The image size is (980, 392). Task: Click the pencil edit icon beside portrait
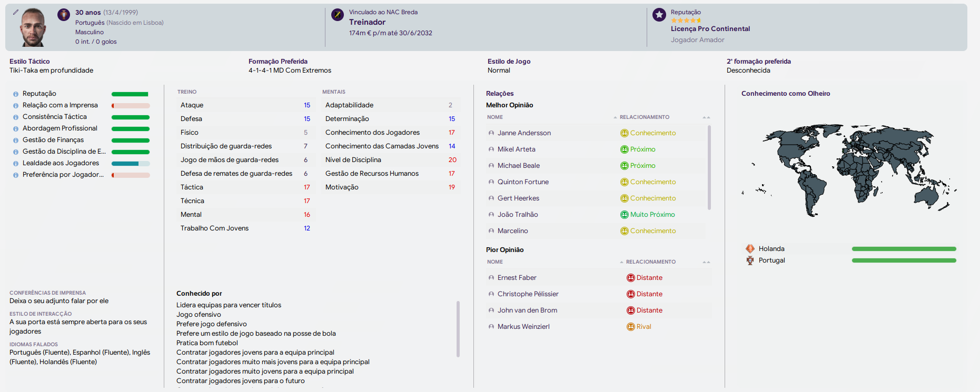pyautogui.click(x=16, y=12)
